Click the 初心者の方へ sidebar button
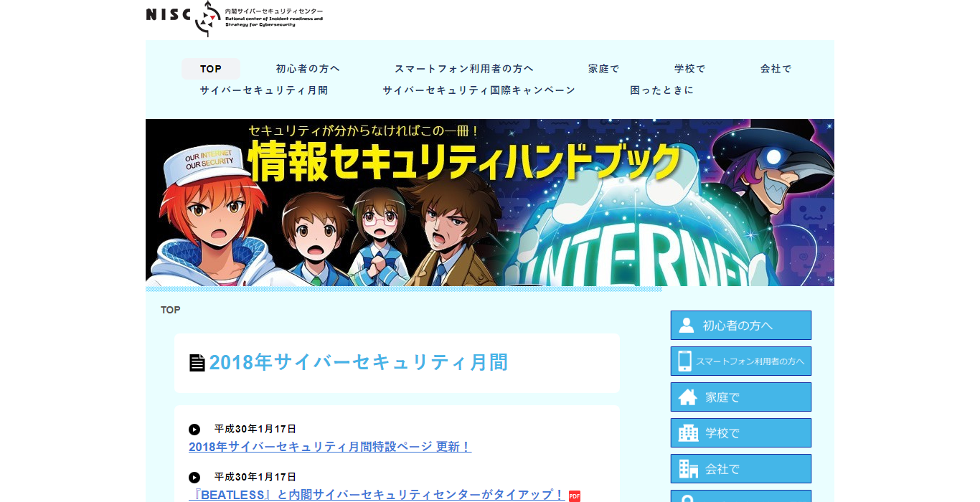The width and height of the screenshot is (980, 502). click(x=741, y=326)
